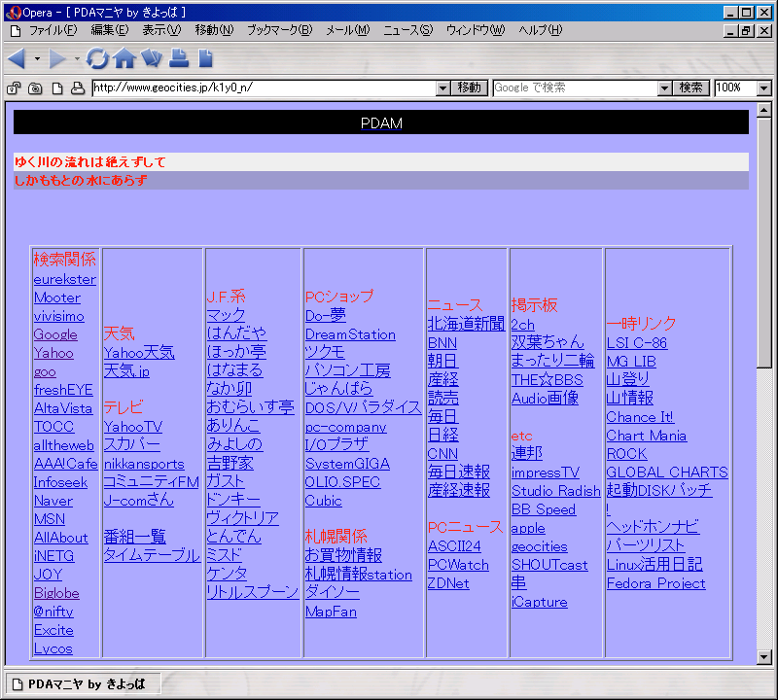Open the 表示(V) menu

161,31
